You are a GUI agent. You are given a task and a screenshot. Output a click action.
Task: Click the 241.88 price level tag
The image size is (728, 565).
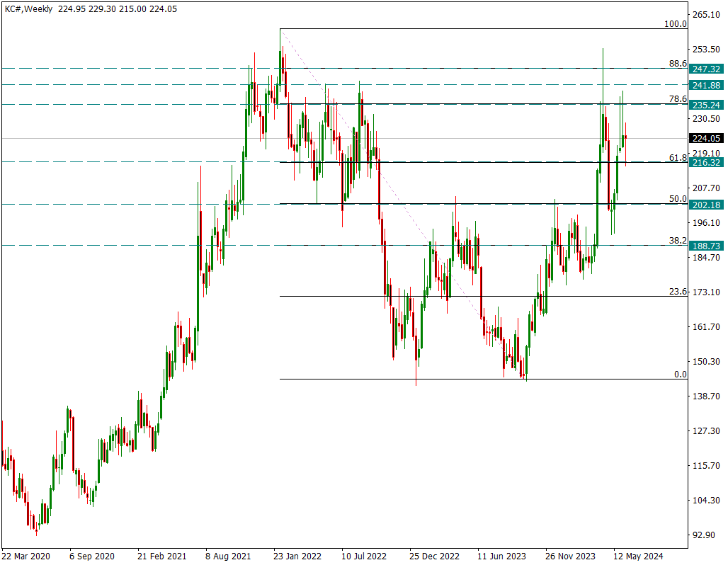tap(706, 86)
